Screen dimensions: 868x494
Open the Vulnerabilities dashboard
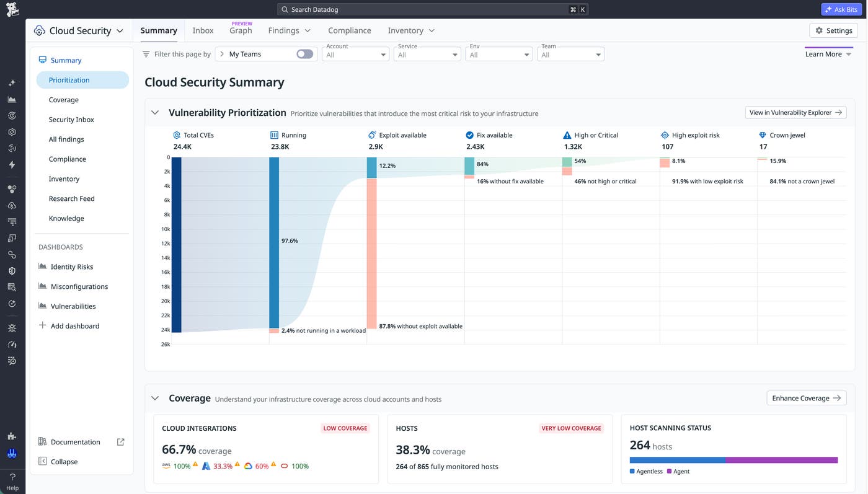(x=67, y=306)
